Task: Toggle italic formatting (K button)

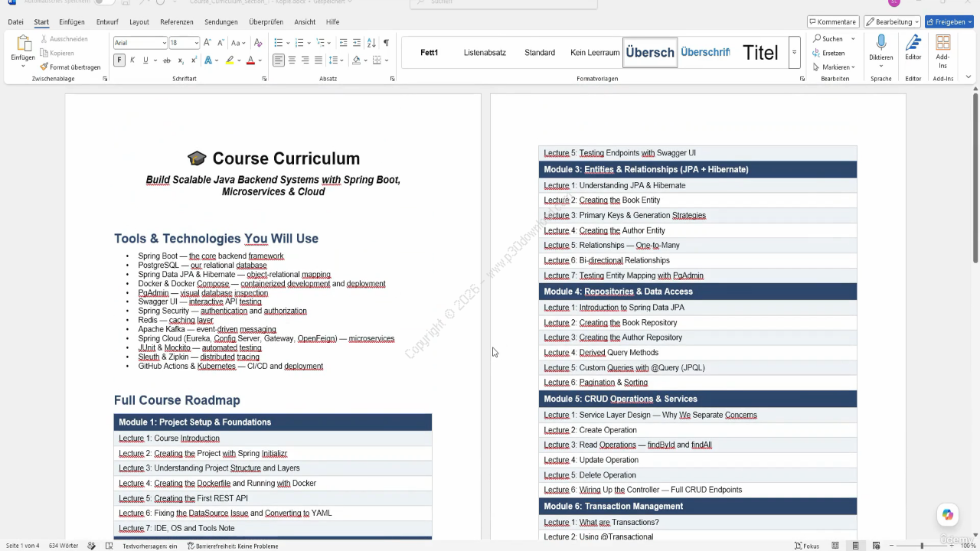Action: [132, 60]
